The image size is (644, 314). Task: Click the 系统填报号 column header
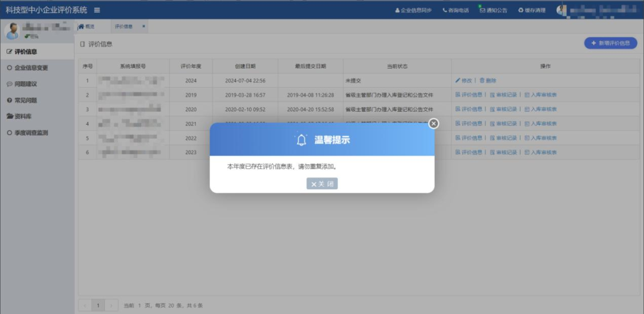(132, 66)
